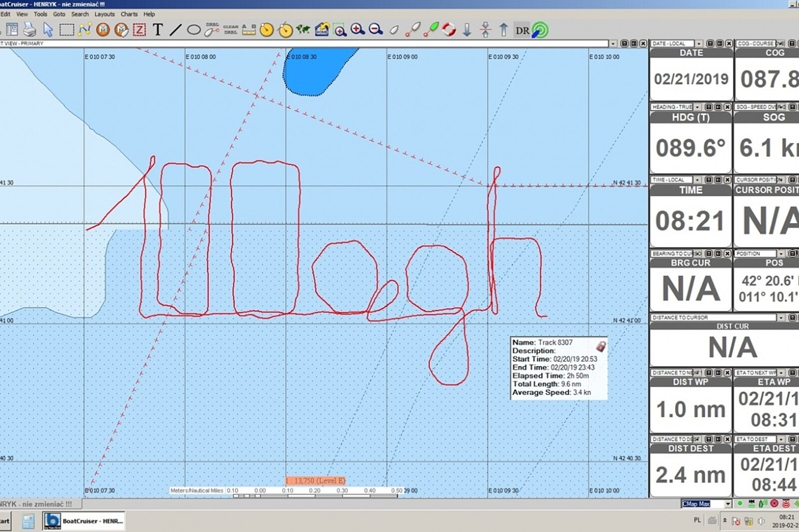Image resolution: width=799 pixels, height=532 pixels.
Task: Open the CMap Max chart type dropdown
Action: pyautogui.click(x=728, y=504)
